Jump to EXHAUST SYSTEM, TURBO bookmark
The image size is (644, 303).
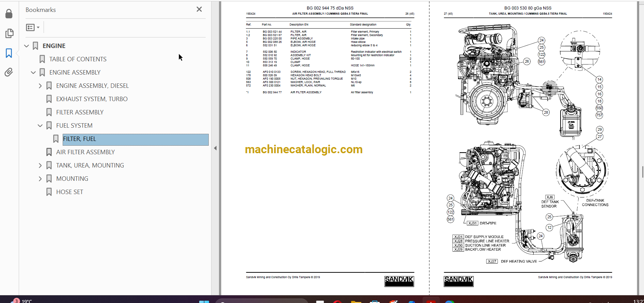tap(92, 99)
